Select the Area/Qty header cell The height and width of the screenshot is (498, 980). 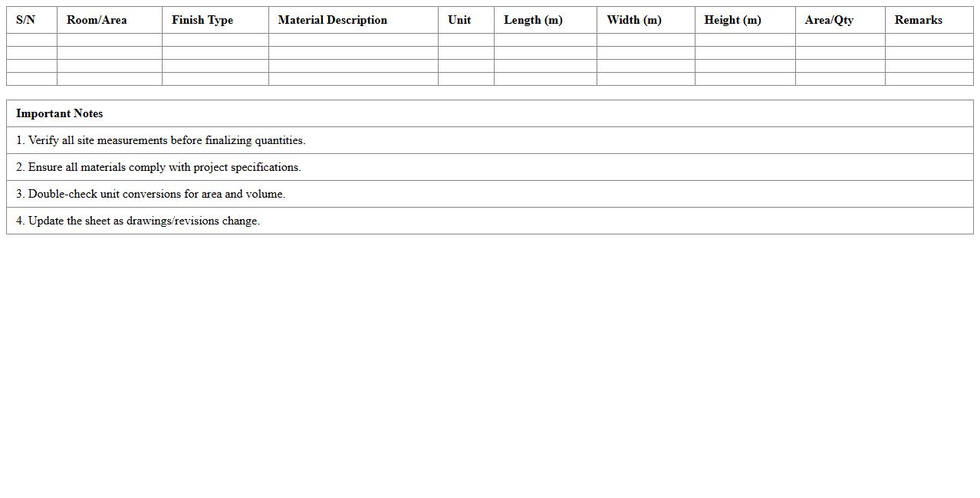(829, 20)
